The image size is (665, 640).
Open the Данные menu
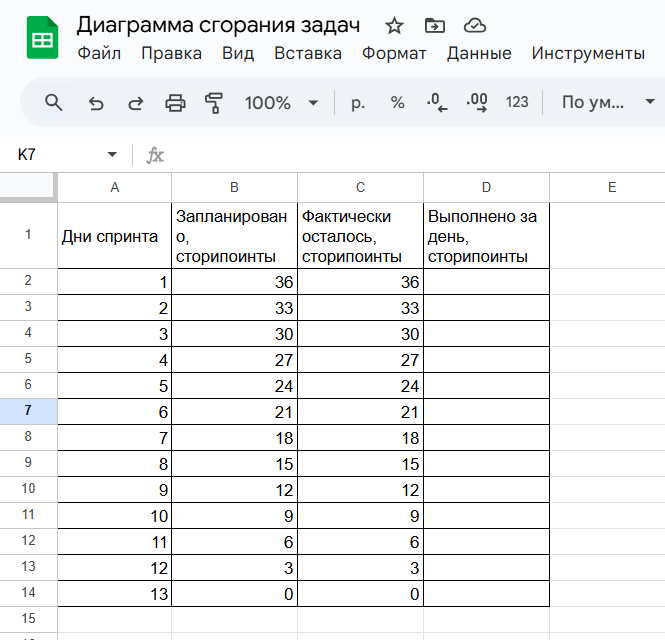479,53
